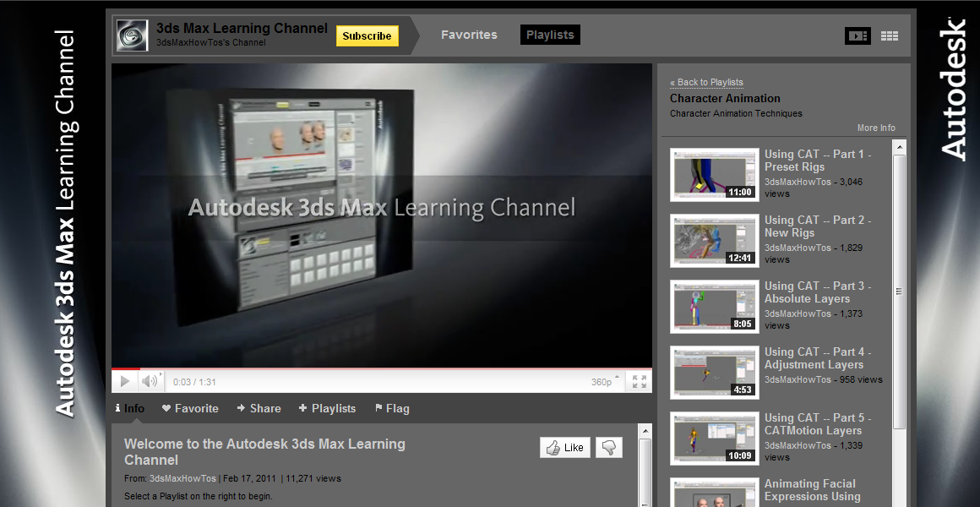
Task: Subscribe to the 3ds Max Learning Channel
Action: click(x=367, y=36)
